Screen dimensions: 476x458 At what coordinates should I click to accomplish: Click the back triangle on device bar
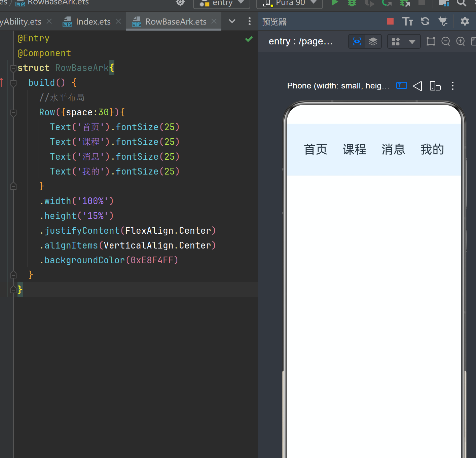(x=417, y=86)
